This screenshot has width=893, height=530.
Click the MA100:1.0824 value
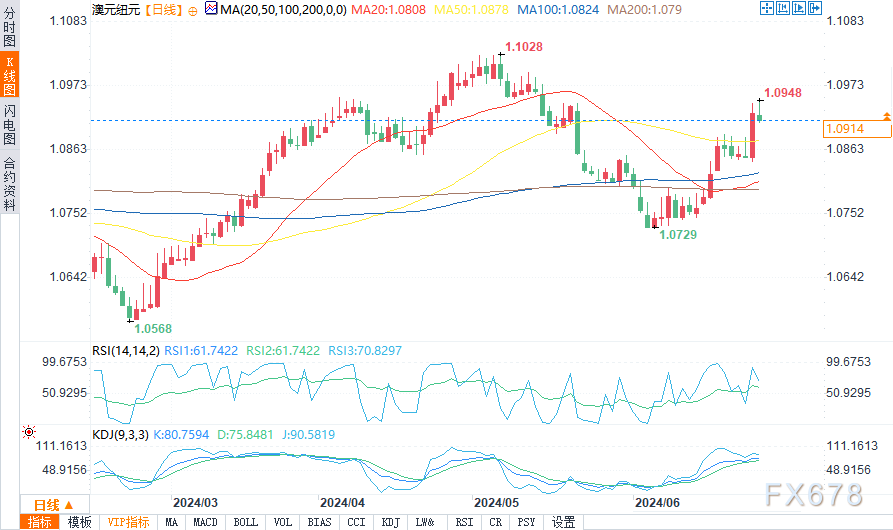click(558, 10)
